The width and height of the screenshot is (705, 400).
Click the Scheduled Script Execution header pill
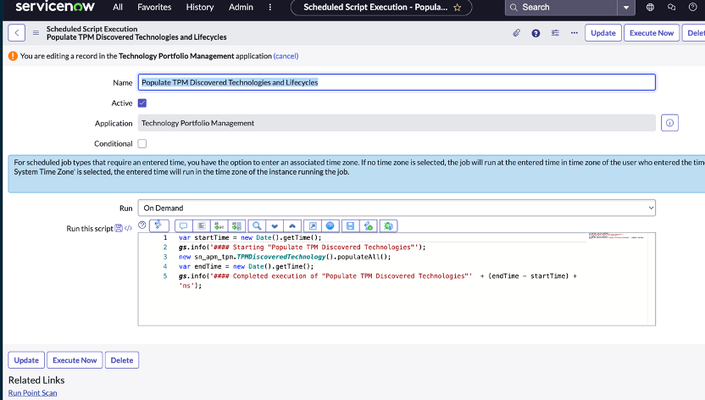(381, 7)
